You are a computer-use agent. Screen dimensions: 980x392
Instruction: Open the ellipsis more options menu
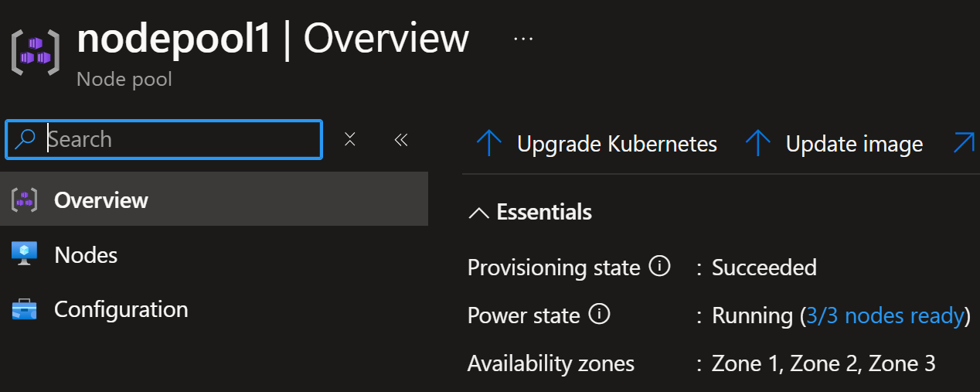point(523,39)
